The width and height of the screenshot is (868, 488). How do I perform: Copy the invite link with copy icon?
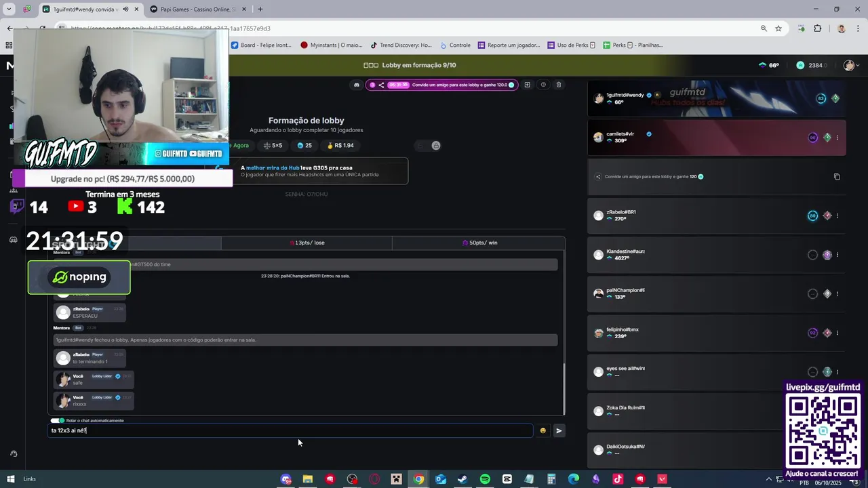click(x=837, y=177)
